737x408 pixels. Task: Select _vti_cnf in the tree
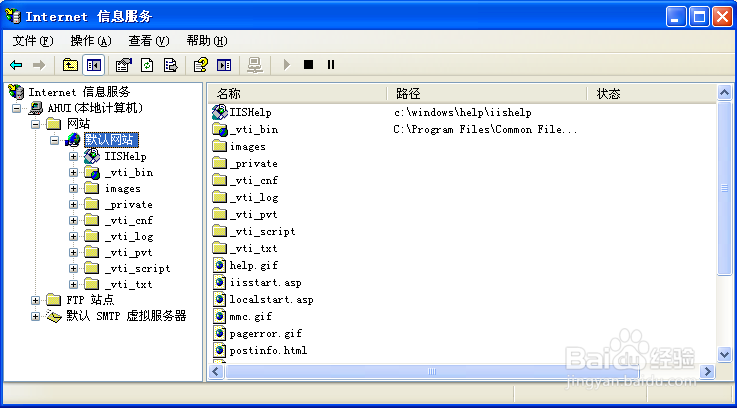[128, 220]
